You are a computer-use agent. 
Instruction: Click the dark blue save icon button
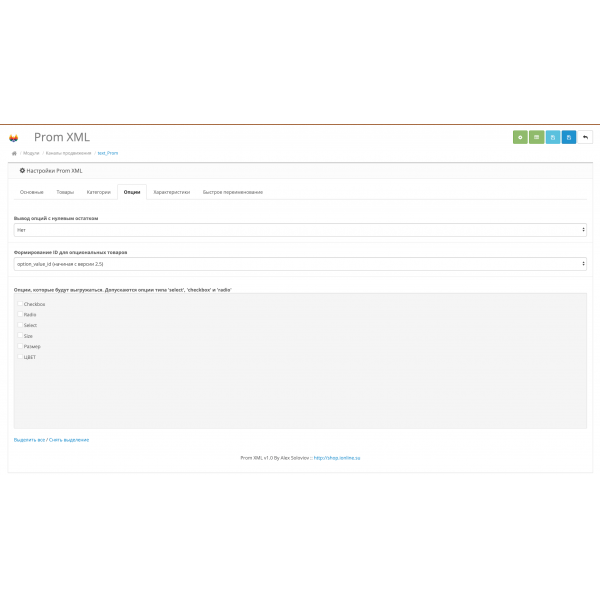click(569, 137)
